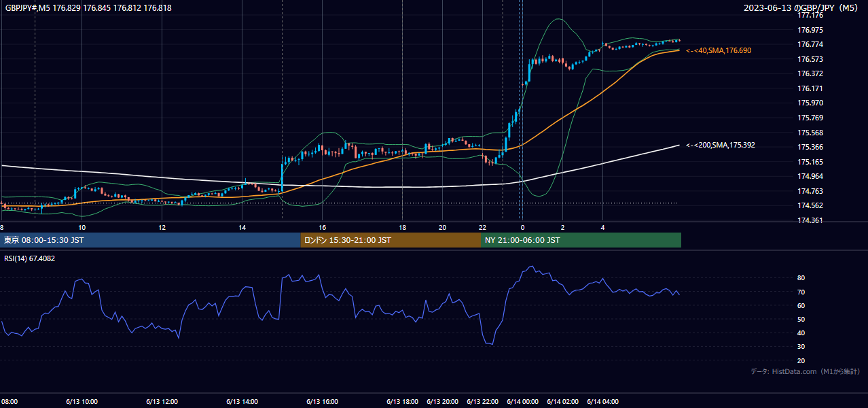Viewport: 868px width, 408px height.
Task: Click RSI scale value 60
Action: [x=801, y=306]
